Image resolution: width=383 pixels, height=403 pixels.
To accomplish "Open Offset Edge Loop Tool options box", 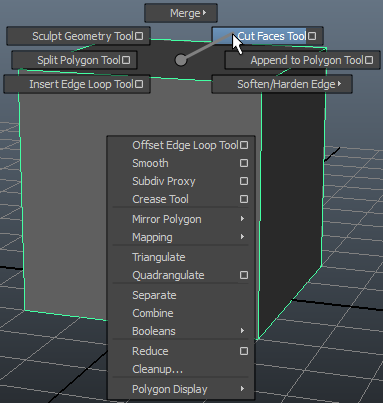I will point(244,145).
